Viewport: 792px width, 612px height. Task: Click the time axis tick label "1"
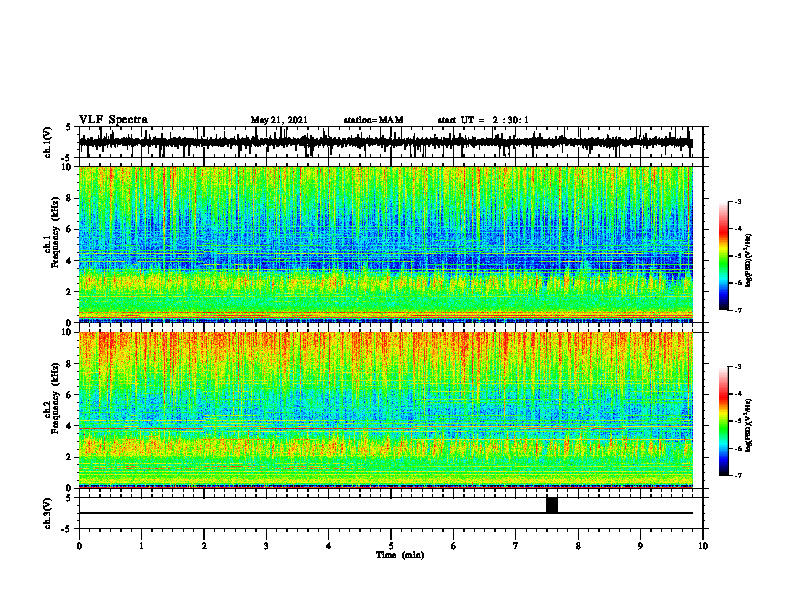141,546
